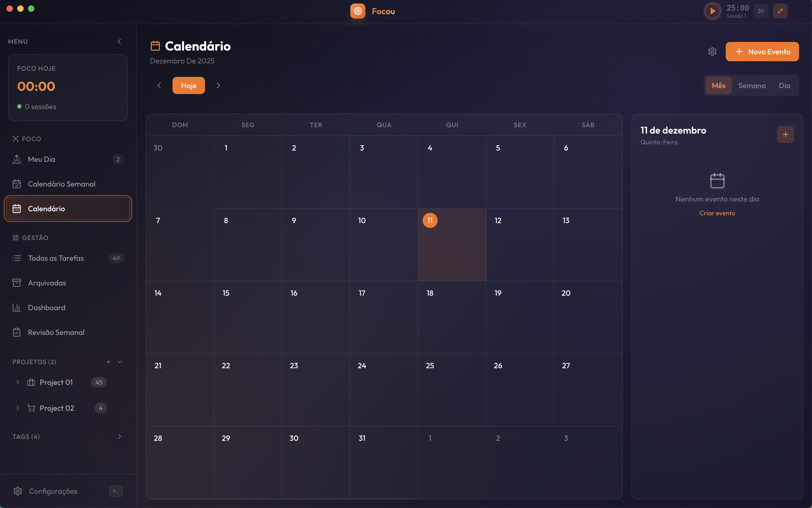The image size is (812, 508).
Task: Switch to the Semana view
Action: (752, 85)
